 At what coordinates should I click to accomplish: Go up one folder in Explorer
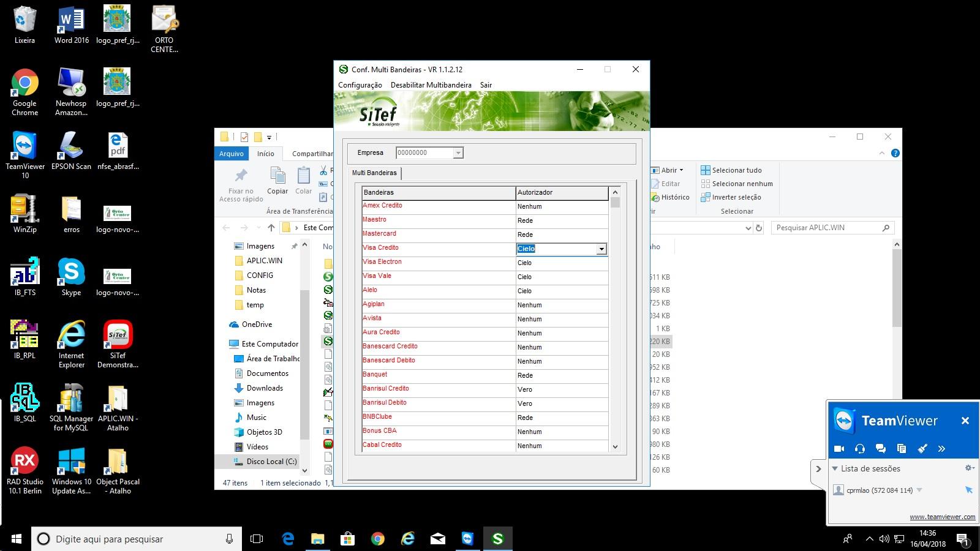(271, 228)
